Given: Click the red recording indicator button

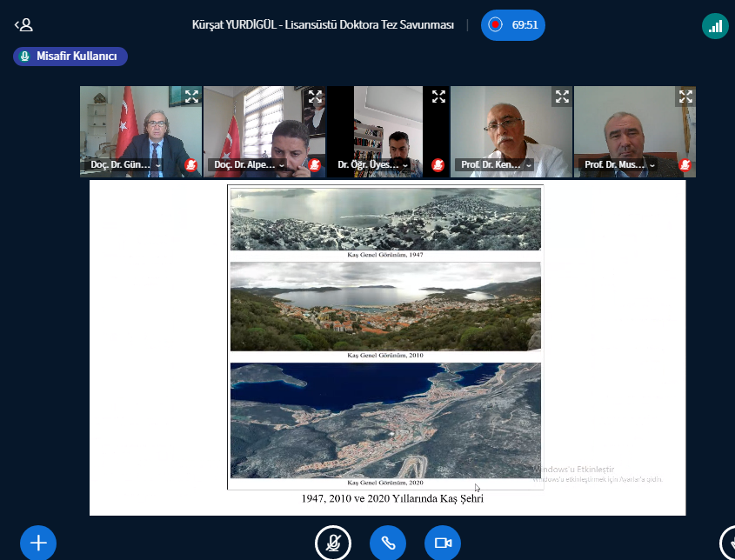Looking at the screenshot, I should (496, 25).
